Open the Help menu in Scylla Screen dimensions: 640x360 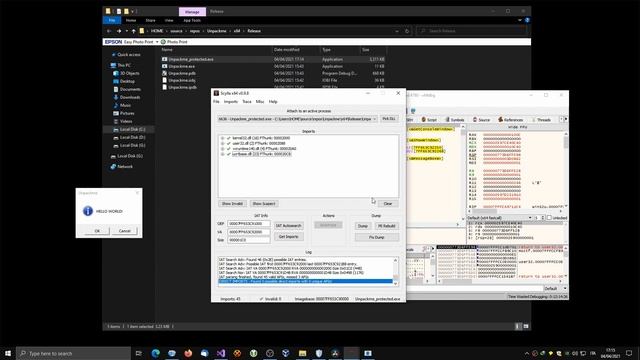(x=273, y=102)
